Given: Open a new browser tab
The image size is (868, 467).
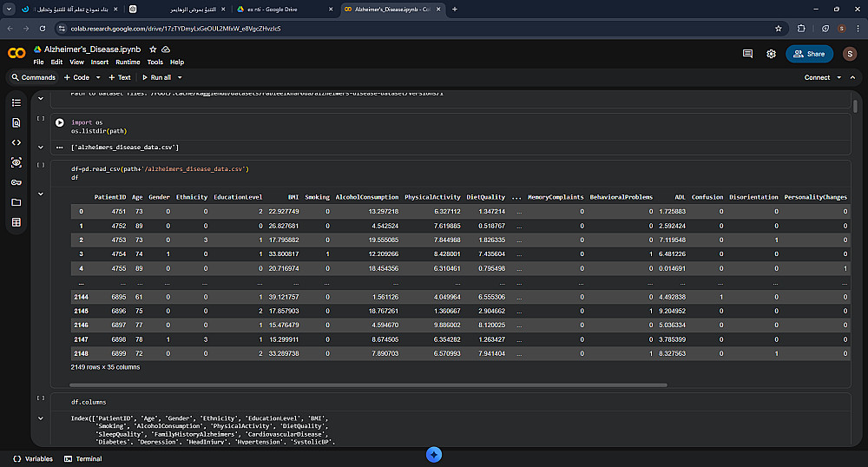Looking at the screenshot, I should [x=455, y=9].
